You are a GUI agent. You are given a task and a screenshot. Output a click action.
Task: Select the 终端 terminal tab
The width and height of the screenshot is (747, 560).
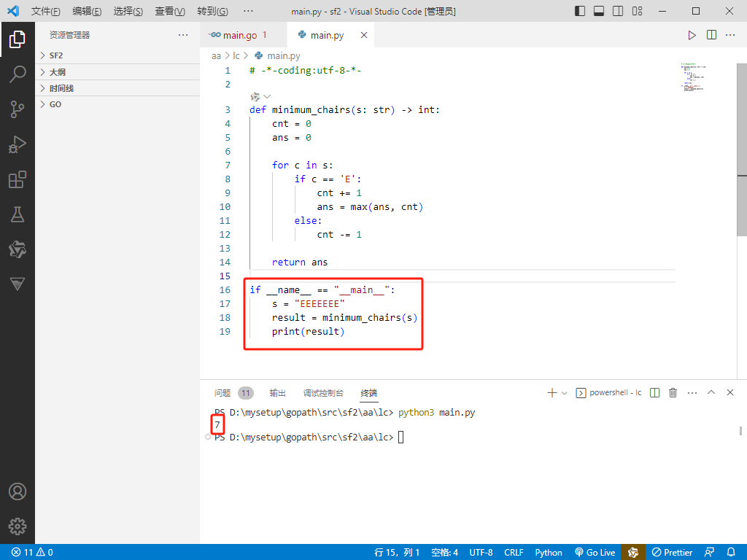[x=368, y=393]
